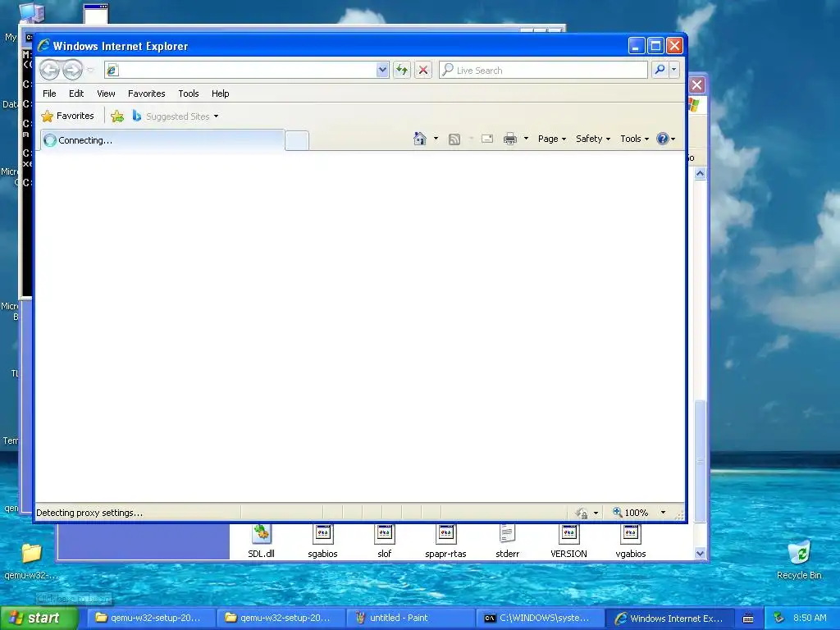840x630 pixels.
Task: Click the 8:50 AM clock
Action: coord(810,619)
